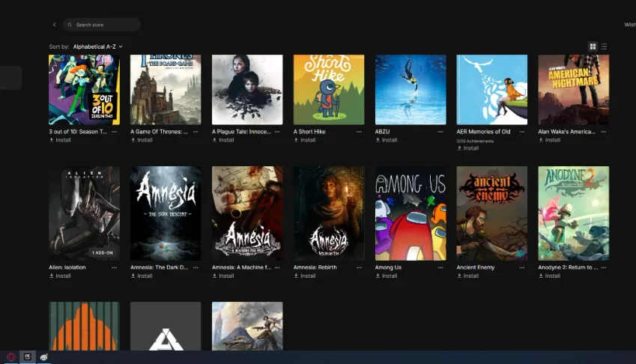Open the ARK dinosaur rider cover art
This screenshot has width=636, height=364.
247,326
